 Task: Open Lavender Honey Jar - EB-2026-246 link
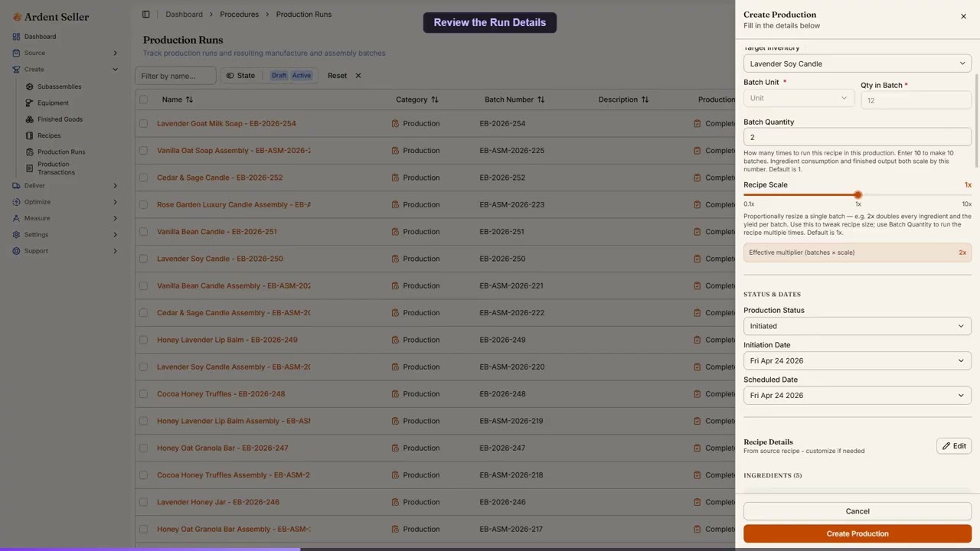point(218,502)
